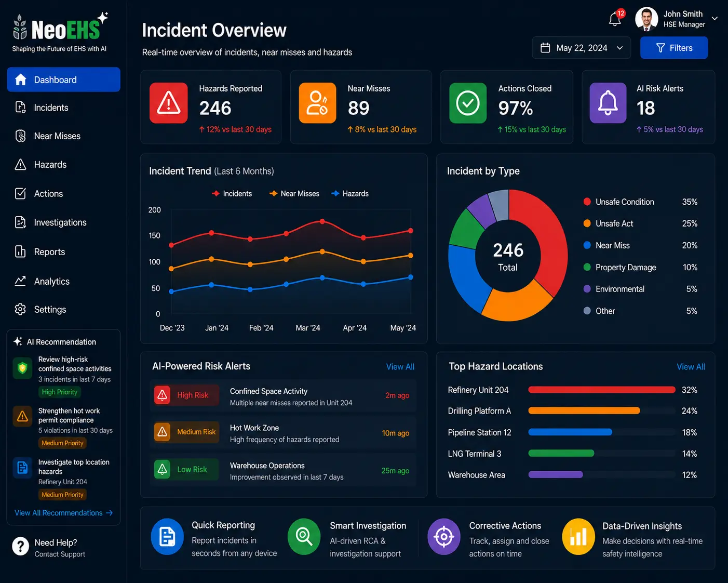Image resolution: width=728 pixels, height=583 pixels.
Task: Click the Settings gear icon in sidebar
Action: 20,309
